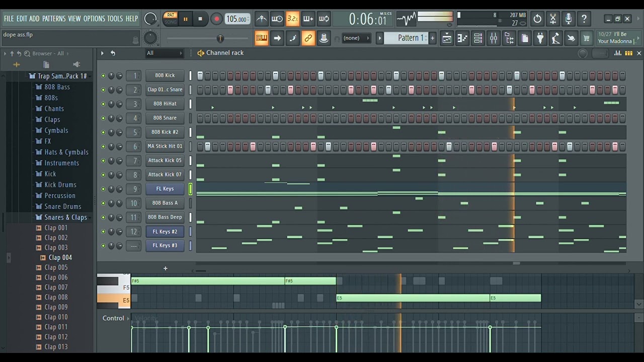Click the Channel rack swing knob

point(583,53)
